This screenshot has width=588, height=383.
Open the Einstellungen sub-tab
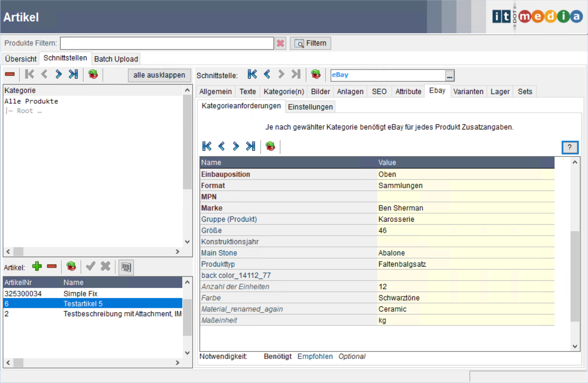click(x=311, y=107)
